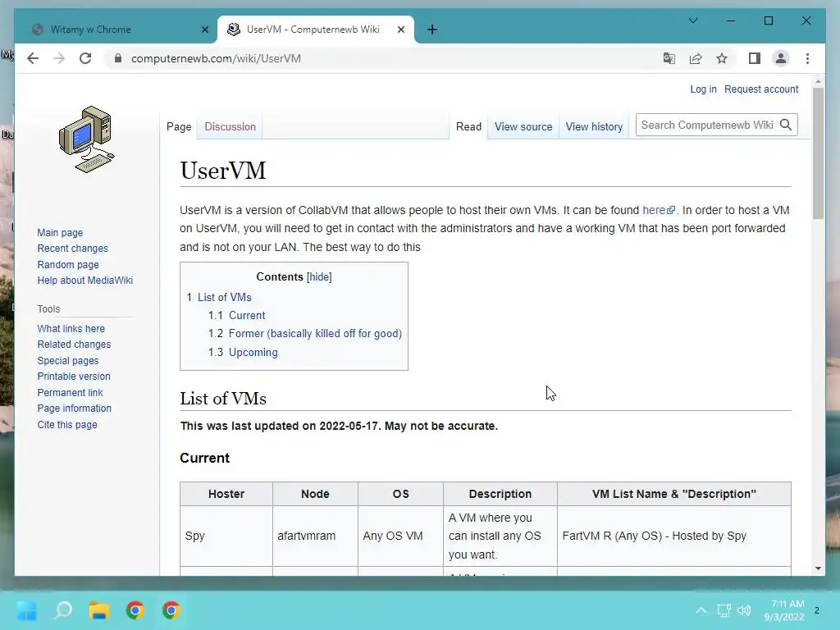Go back using the browser back arrow
Image resolution: width=840 pixels, height=630 pixels.
[x=33, y=58]
